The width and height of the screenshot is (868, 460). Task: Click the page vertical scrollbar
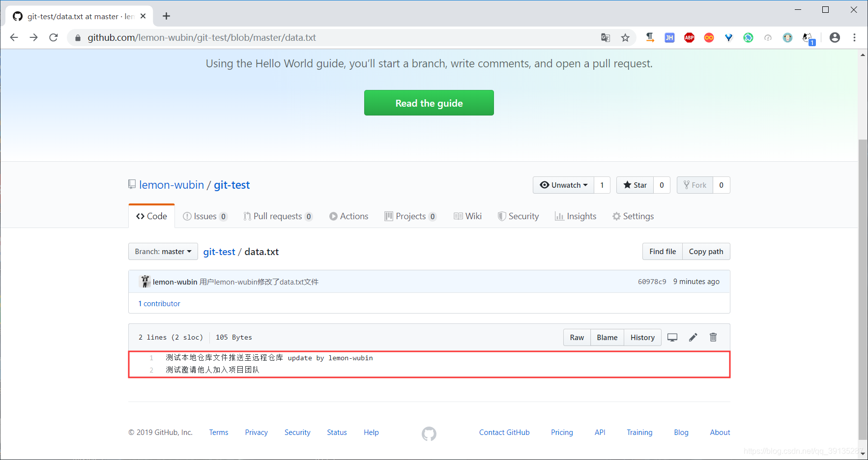pos(863,290)
